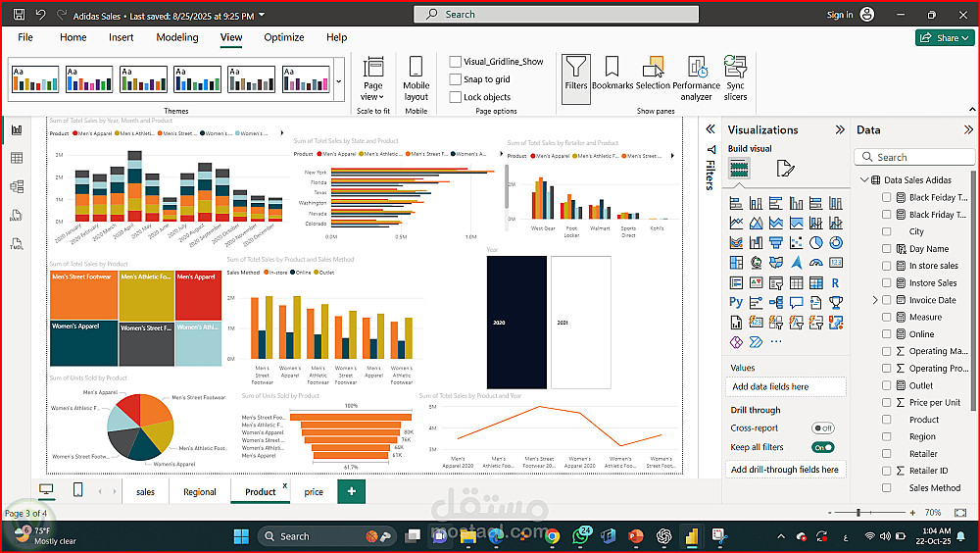Select the stacked bar chart visual

coord(736,203)
